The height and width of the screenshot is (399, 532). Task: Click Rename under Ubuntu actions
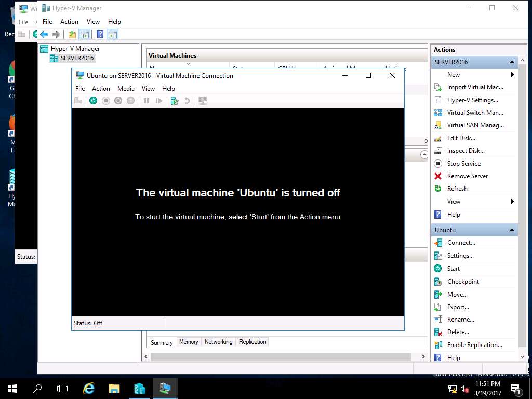point(460,320)
